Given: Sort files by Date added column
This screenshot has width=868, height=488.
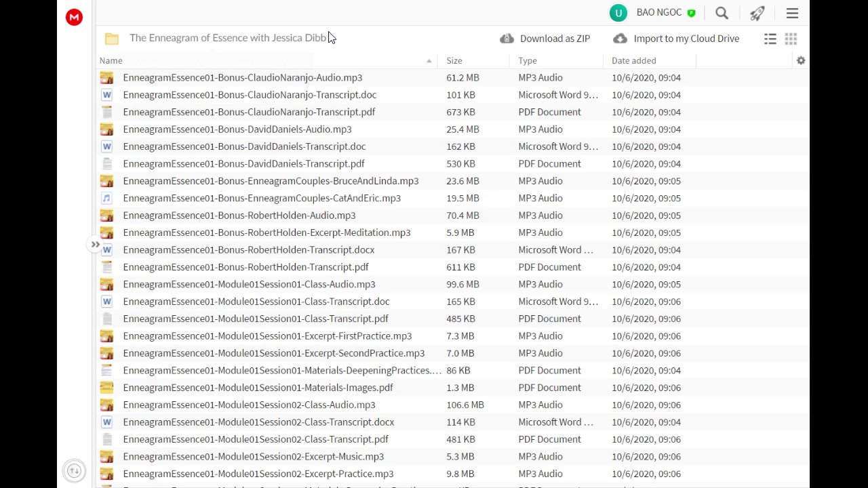Looking at the screenshot, I should [633, 60].
